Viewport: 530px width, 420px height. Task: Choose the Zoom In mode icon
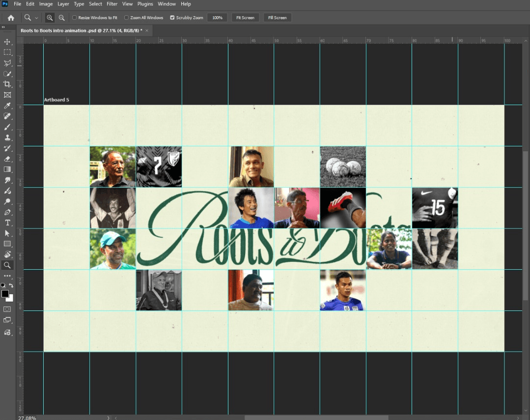tap(50, 18)
